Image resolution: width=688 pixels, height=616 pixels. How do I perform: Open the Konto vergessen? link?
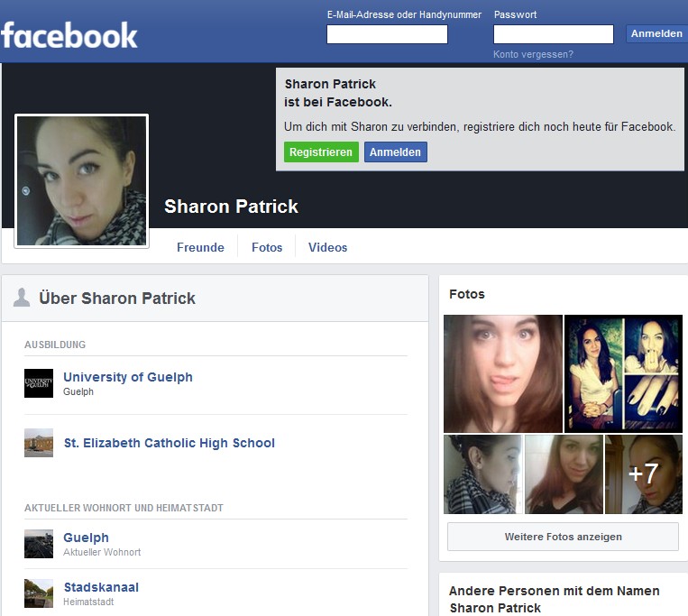point(533,54)
